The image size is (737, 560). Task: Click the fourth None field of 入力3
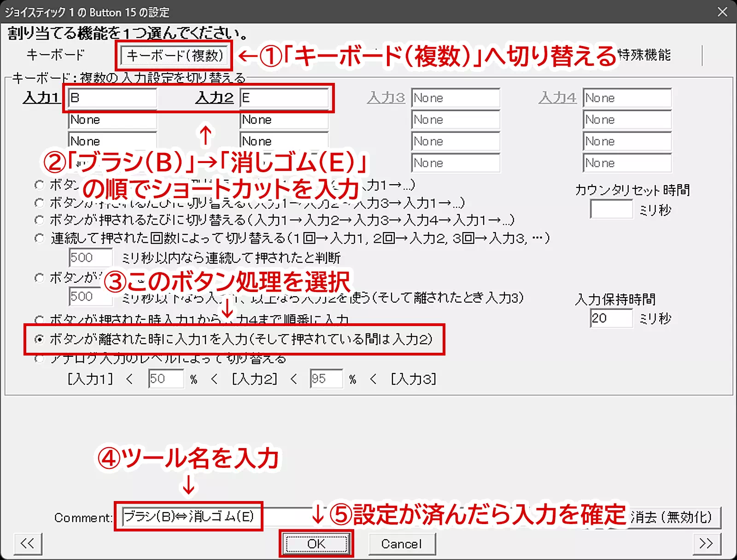[456, 163]
